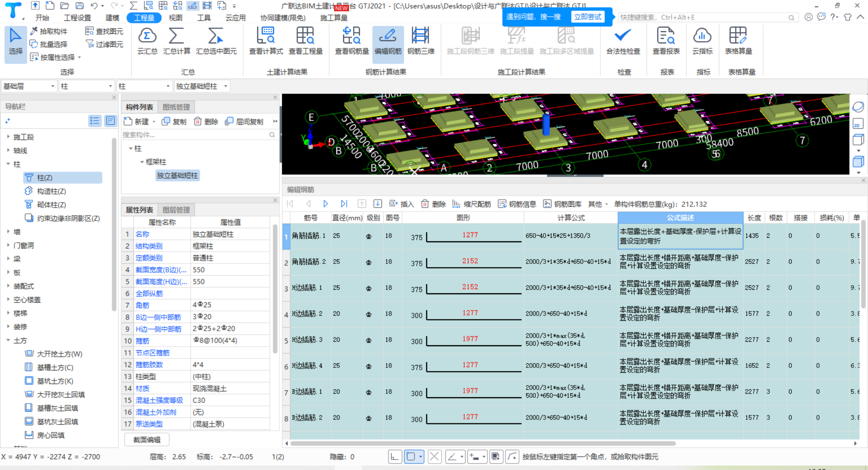This screenshot has width=868, height=470.
Task: Switch to 图层管理 tab
Action: point(176,210)
